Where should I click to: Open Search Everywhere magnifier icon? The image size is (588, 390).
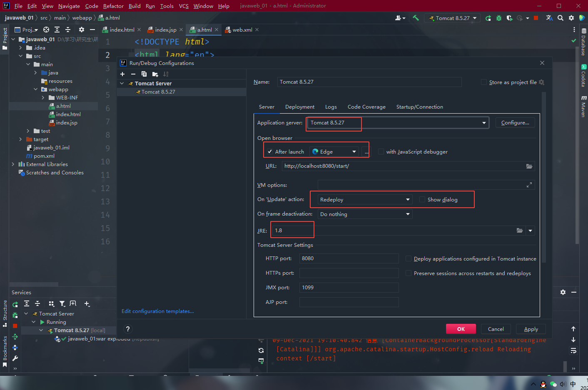[561, 18]
